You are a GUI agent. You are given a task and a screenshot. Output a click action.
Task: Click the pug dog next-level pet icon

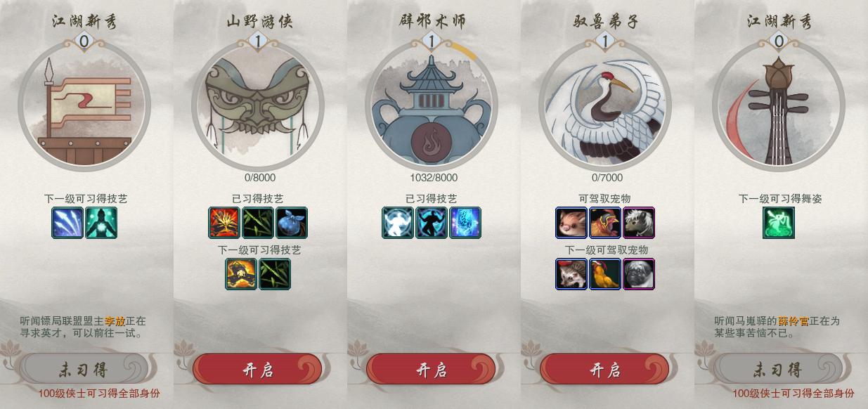(x=639, y=274)
